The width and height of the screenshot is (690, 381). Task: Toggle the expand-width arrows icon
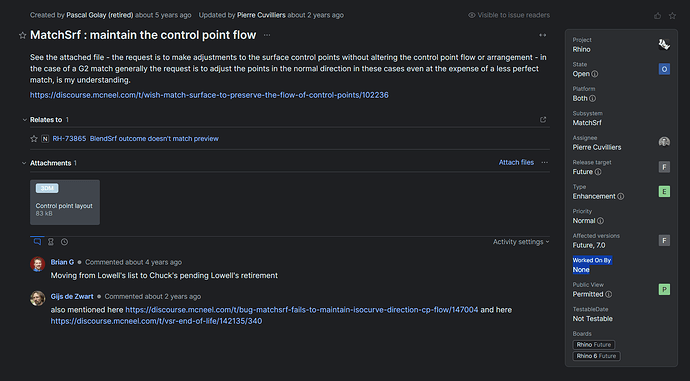pos(543,35)
